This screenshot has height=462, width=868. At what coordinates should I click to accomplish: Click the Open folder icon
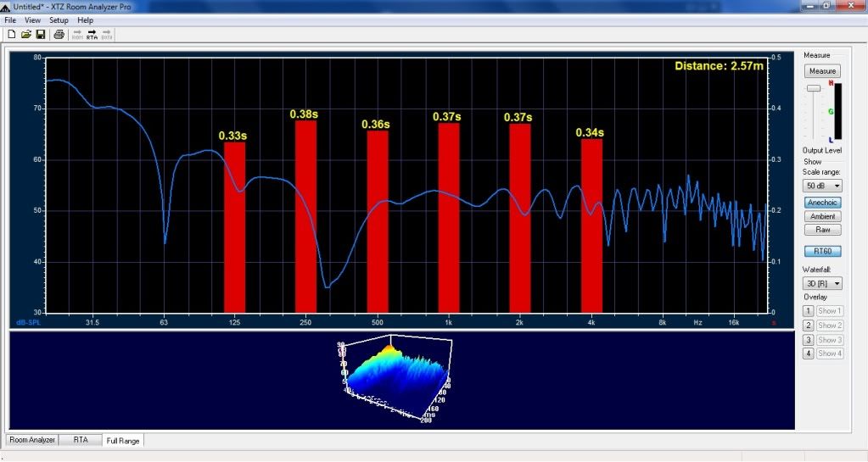pos(26,35)
